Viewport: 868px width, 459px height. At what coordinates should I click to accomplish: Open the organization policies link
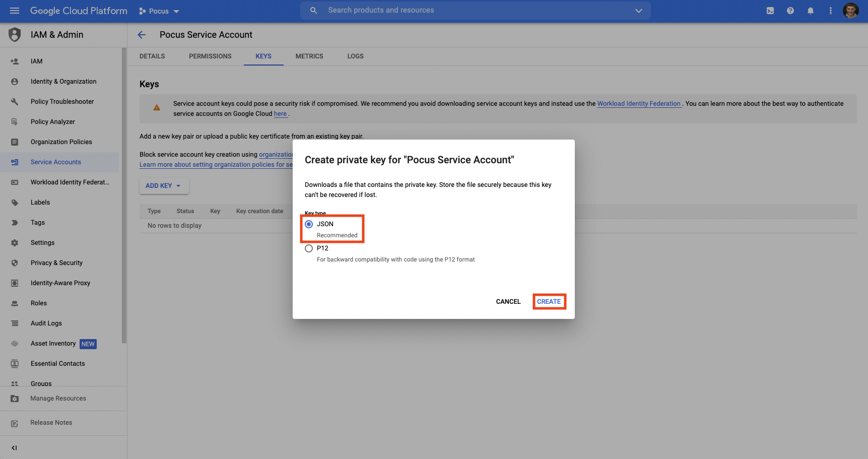point(276,155)
